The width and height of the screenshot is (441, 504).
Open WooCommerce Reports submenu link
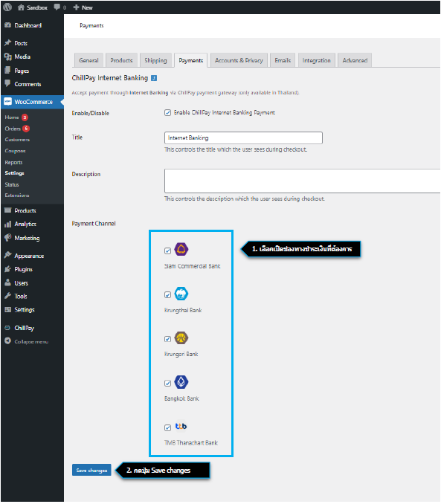[13, 162]
